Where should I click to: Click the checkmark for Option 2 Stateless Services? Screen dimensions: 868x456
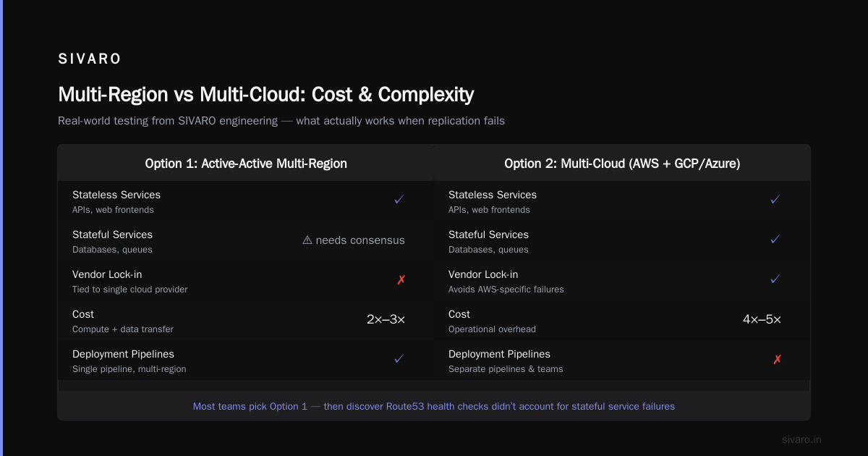(x=775, y=200)
